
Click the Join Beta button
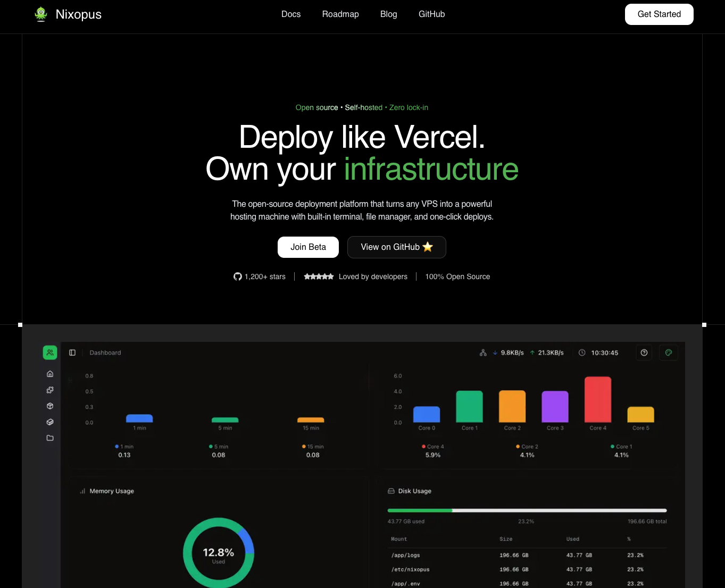308,247
